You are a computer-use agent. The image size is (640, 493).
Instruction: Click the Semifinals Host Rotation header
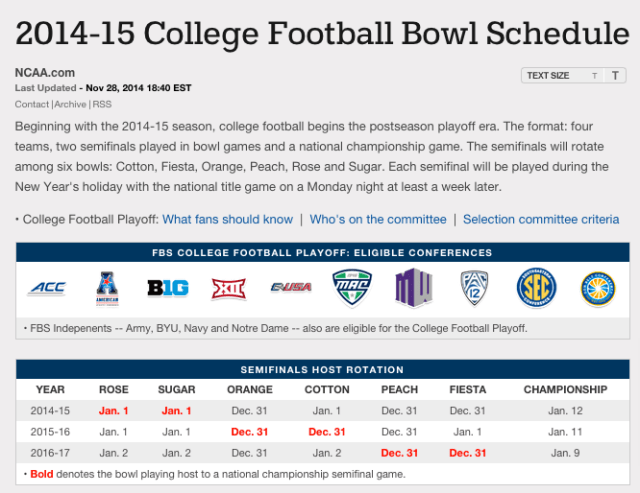[x=322, y=370]
